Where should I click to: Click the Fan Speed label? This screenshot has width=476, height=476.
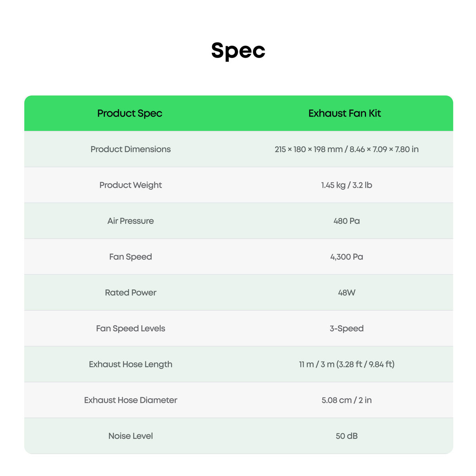click(x=131, y=257)
